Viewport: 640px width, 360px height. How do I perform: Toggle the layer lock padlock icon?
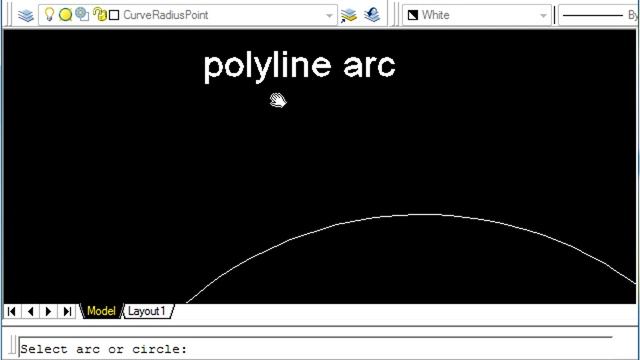pyautogui.click(x=100, y=14)
